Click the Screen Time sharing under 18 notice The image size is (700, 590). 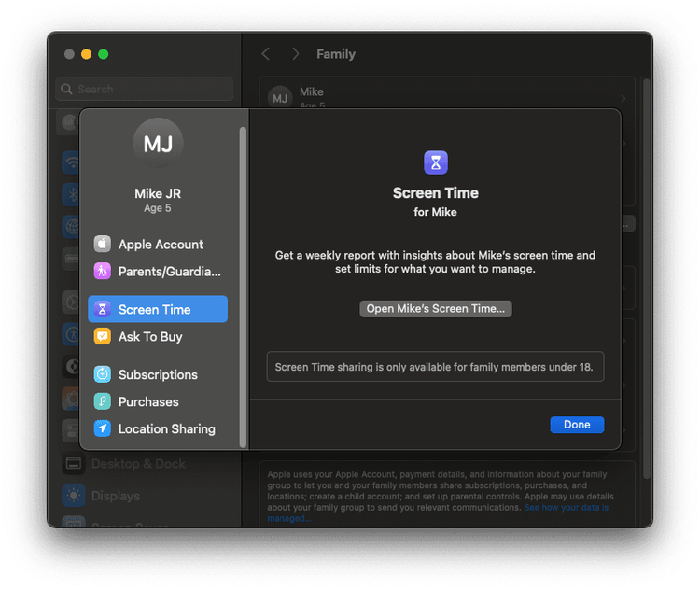(435, 367)
